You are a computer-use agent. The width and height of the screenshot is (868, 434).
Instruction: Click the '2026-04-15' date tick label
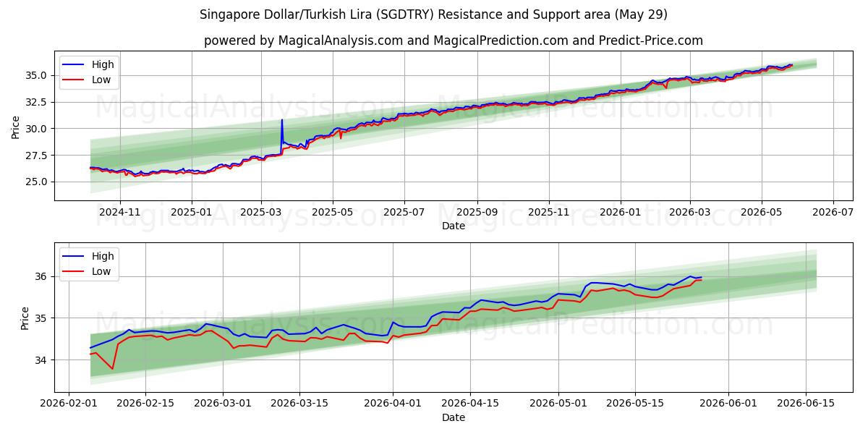click(x=470, y=405)
